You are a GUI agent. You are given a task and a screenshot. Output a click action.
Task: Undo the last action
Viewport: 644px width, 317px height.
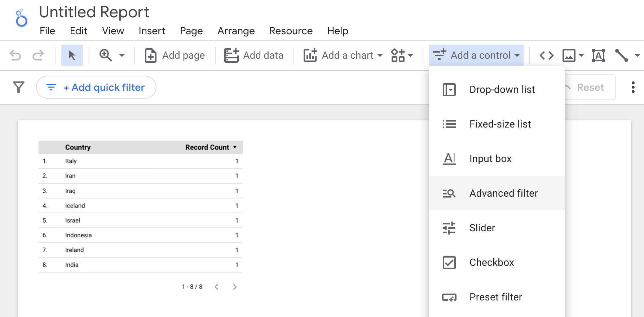click(15, 55)
